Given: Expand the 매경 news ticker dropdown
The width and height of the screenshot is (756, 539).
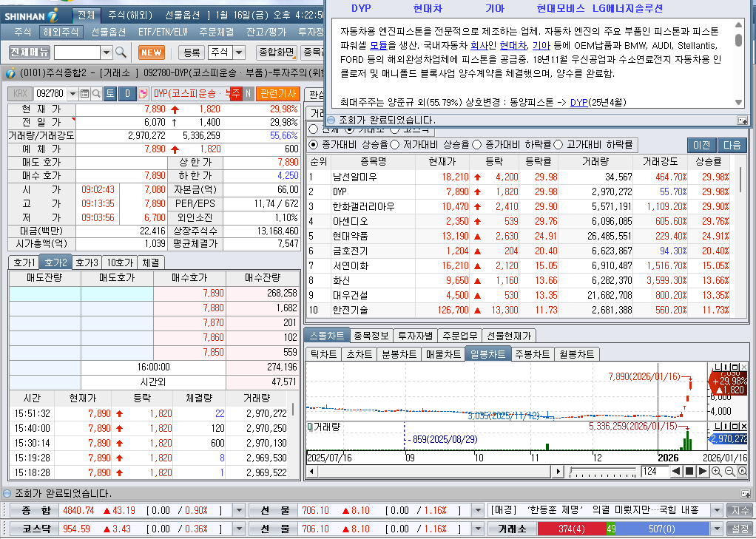Looking at the screenshot, I should (717, 510).
